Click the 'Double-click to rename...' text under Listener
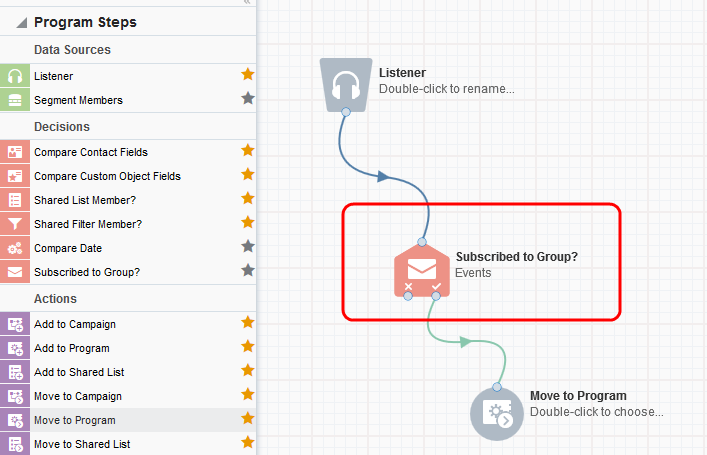The image size is (707, 455). click(x=446, y=89)
